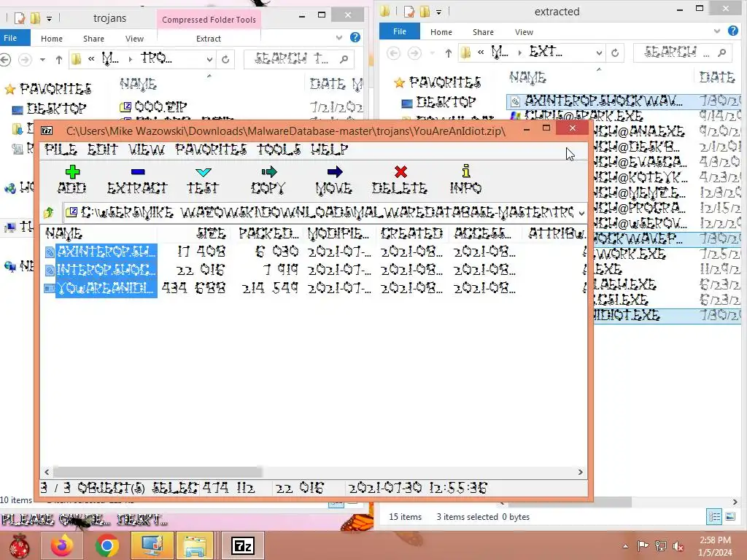
Task: Open the Help menu in 7-Zip
Action: pos(329,149)
